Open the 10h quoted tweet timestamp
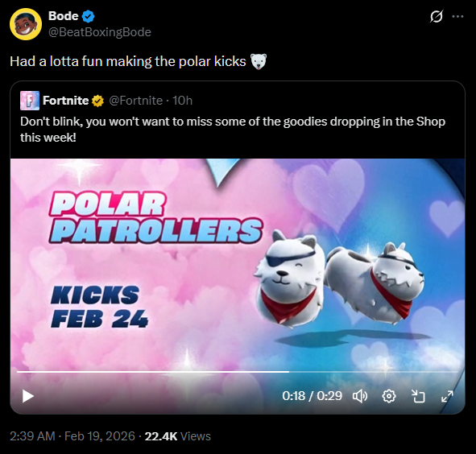 coord(183,101)
